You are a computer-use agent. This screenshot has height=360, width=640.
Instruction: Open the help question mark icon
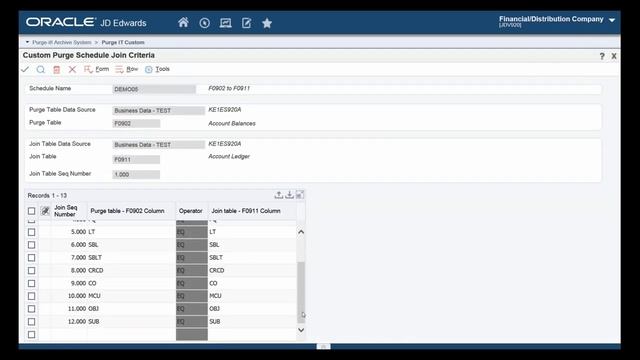[602, 56]
